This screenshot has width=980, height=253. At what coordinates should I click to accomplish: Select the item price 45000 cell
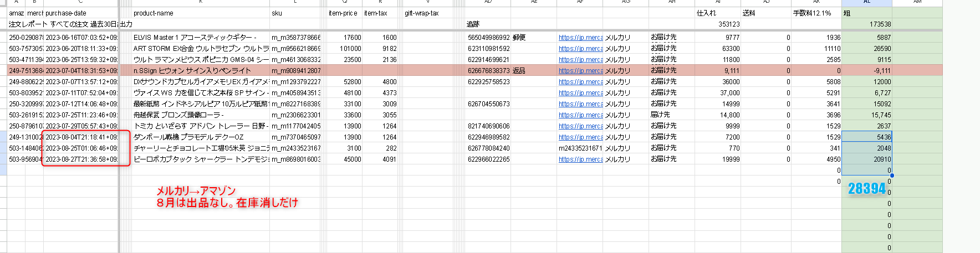[x=344, y=159]
